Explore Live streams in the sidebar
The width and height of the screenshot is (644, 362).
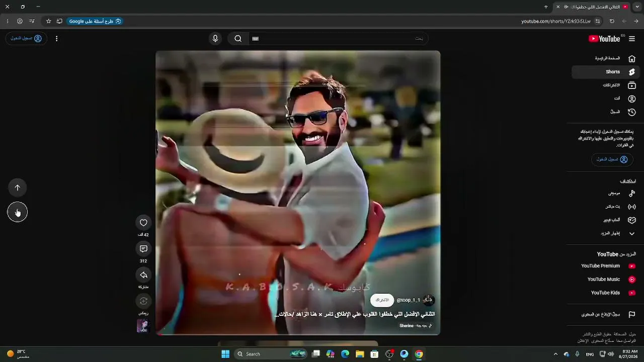pos(606,207)
